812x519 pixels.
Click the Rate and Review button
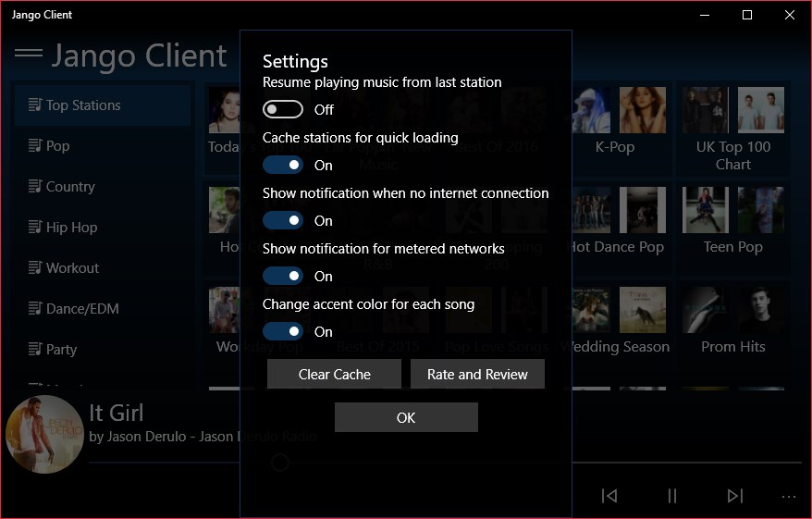click(477, 374)
